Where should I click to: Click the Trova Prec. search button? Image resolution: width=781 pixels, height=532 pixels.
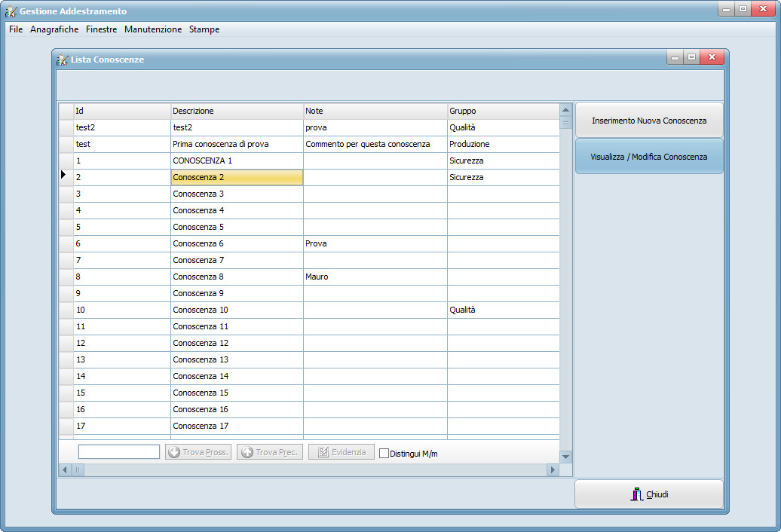click(270, 452)
